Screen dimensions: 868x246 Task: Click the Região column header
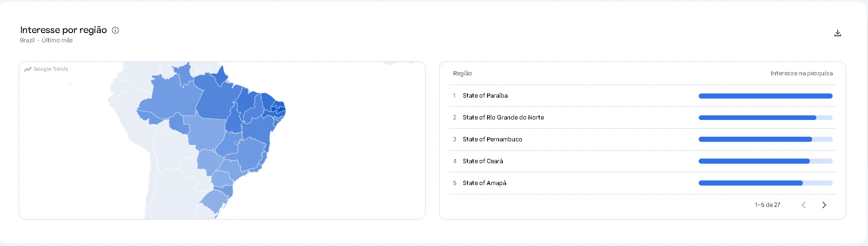click(x=462, y=73)
